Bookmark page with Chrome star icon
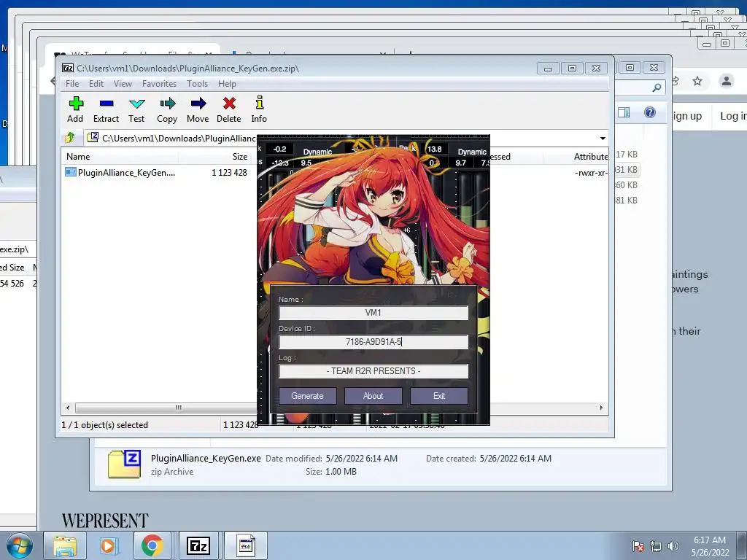747x560 pixels. click(x=697, y=81)
